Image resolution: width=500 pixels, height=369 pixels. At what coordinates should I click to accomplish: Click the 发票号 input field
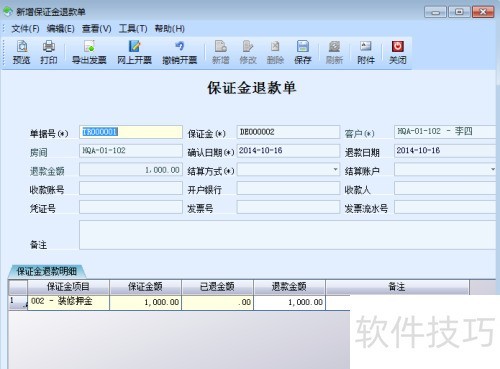(288, 207)
